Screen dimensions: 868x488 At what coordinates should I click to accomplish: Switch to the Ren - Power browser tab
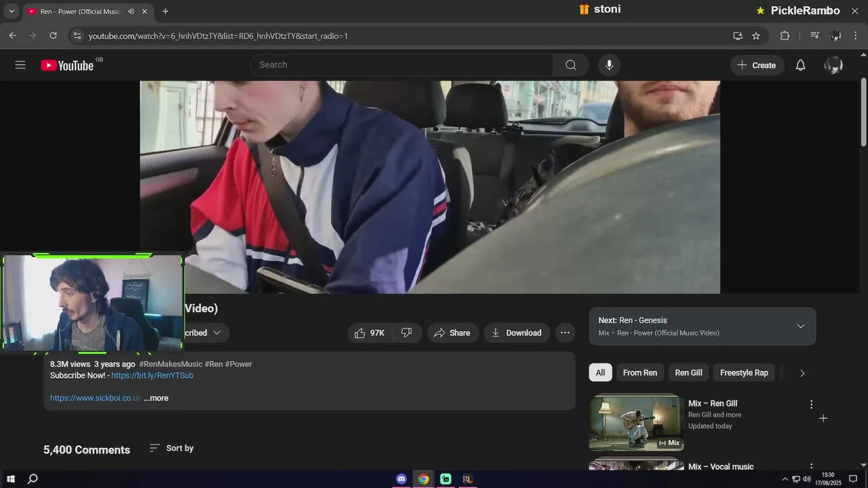pos(80,12)
